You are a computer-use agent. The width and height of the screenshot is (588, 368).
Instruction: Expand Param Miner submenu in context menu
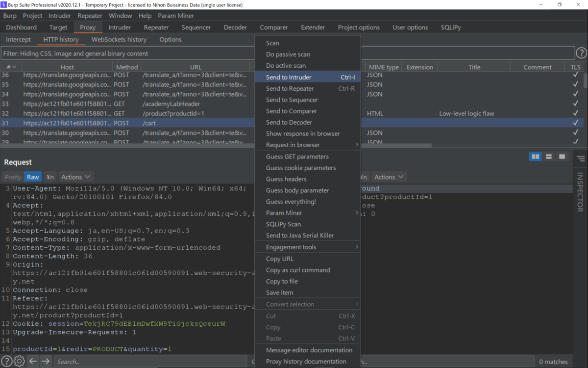(x=308, y=213)
